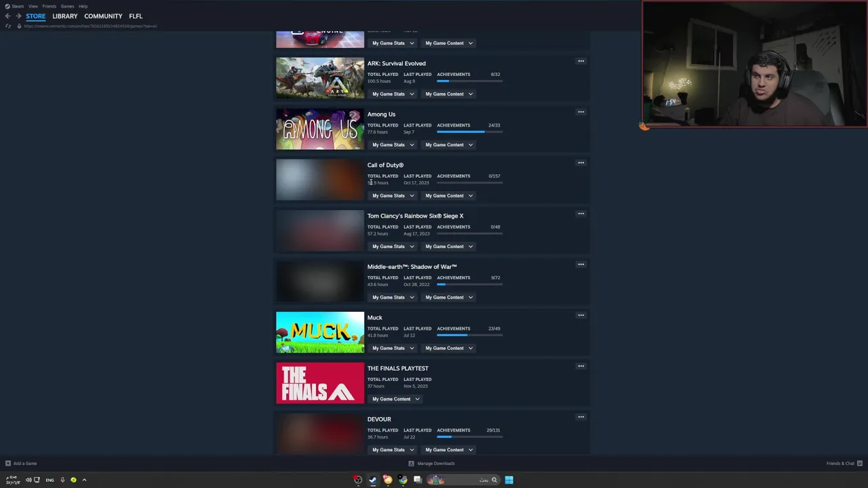This screenshot has height=488, width=868.
Task: Click the steamcommunity profile URL text
Action: [x=90, y=26]
